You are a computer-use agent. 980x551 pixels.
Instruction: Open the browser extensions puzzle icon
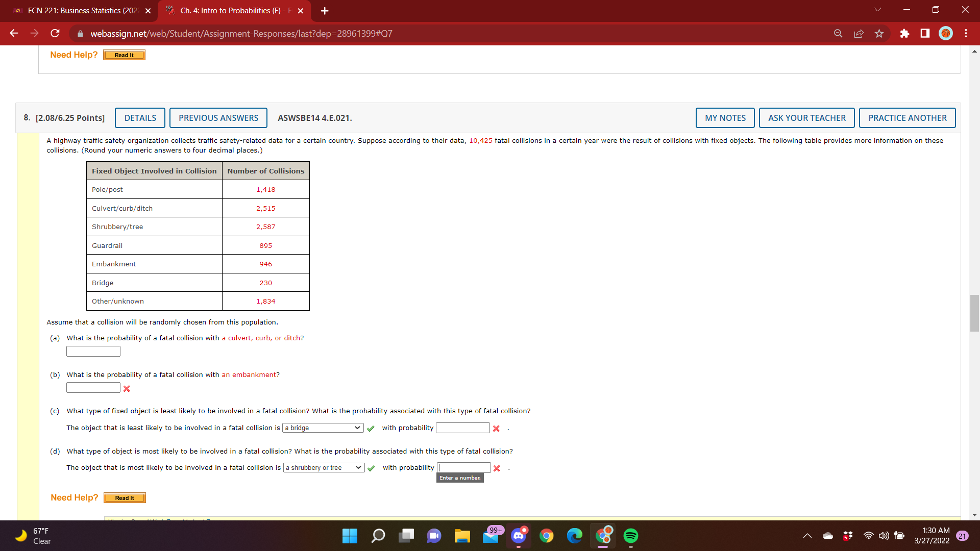click(904, 33)
